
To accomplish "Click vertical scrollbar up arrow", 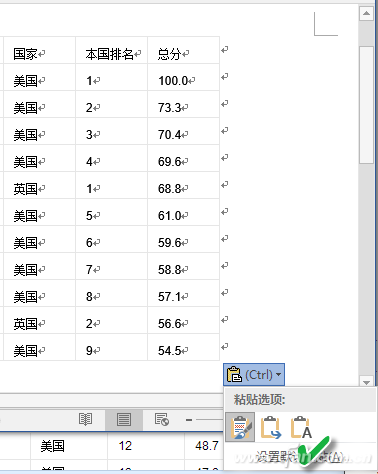I will tap(366, 13).
